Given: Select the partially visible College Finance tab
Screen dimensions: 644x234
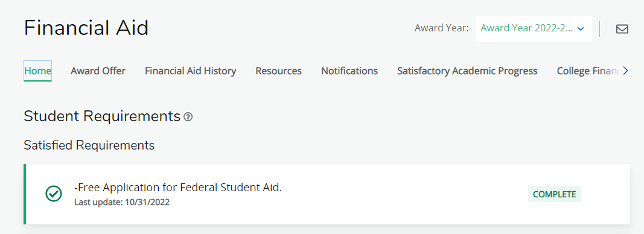Looking at the screenshot, I should coord(588,71).
